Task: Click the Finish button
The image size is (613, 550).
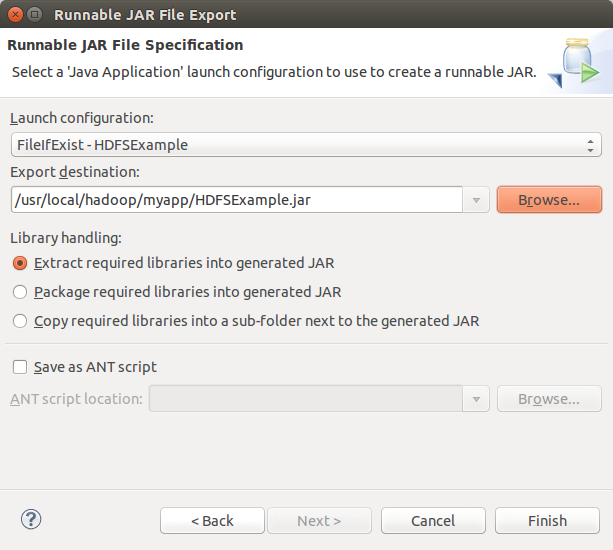Action: pyautogui.click(x=547, y=521)
